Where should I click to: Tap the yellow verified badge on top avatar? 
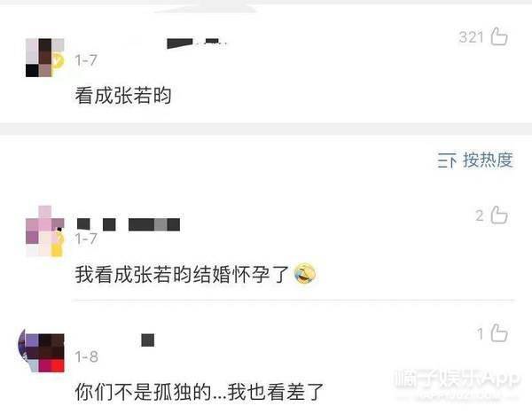(59, 61)
